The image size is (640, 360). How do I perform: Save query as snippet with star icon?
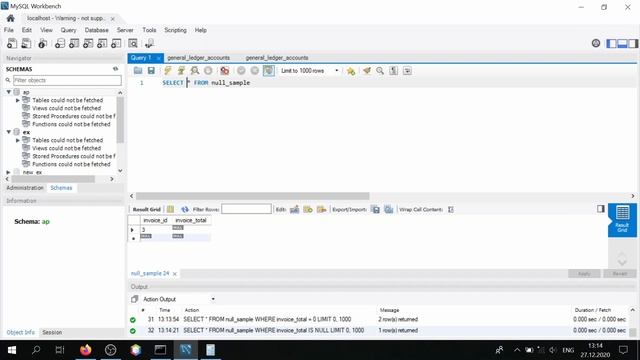coord(351,71)
